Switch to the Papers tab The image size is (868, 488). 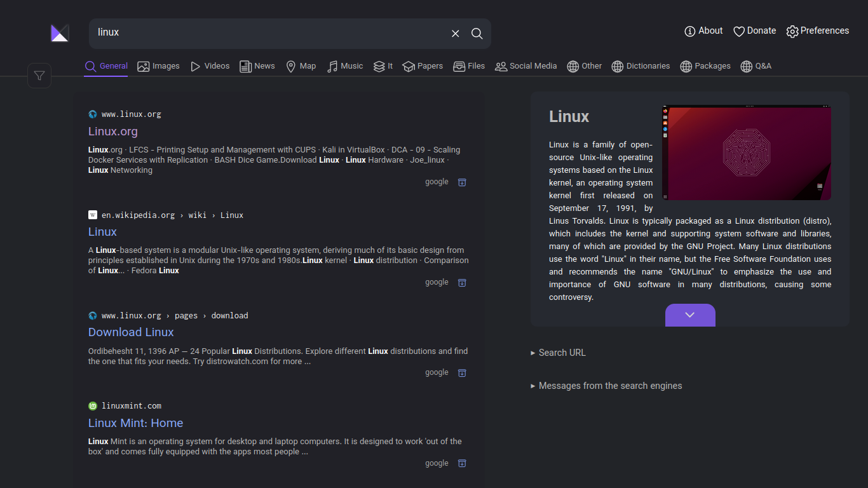pyautogui.click(x=423, y=66)
